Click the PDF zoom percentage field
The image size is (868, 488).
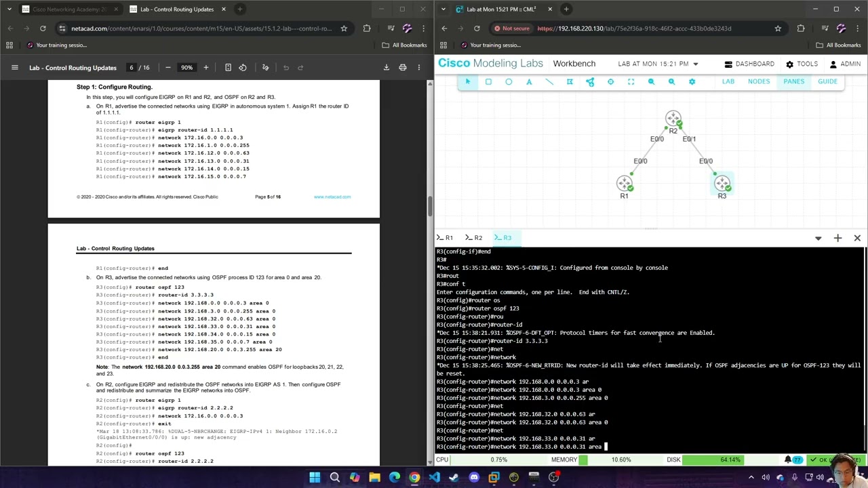tap(186, 67)
